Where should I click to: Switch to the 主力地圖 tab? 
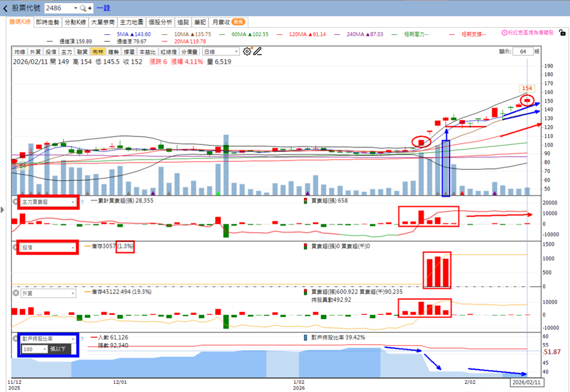pyautogui.click(x=131, y=22)
